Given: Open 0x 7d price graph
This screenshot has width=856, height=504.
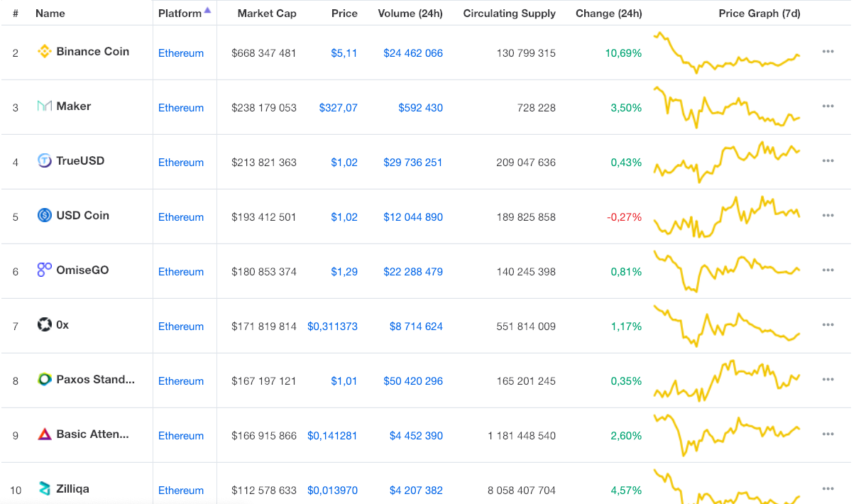Looking at the screenshot, I should [727, 326].
